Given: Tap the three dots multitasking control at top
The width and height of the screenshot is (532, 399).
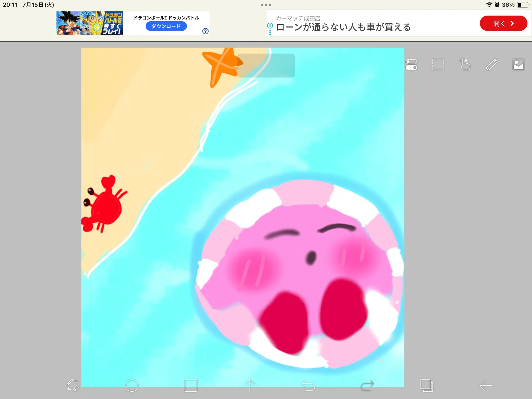Looking at the screenshot, I should (x=266, y=5).
